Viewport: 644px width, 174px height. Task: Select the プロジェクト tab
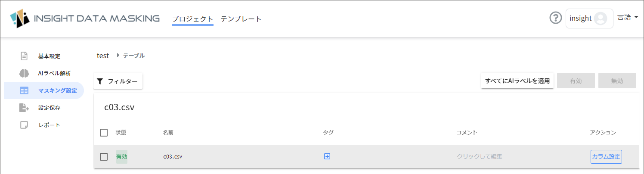click(192, 19)
